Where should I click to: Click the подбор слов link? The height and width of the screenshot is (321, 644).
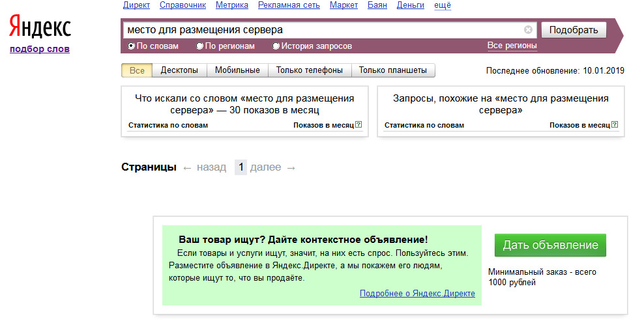(40, 49)
